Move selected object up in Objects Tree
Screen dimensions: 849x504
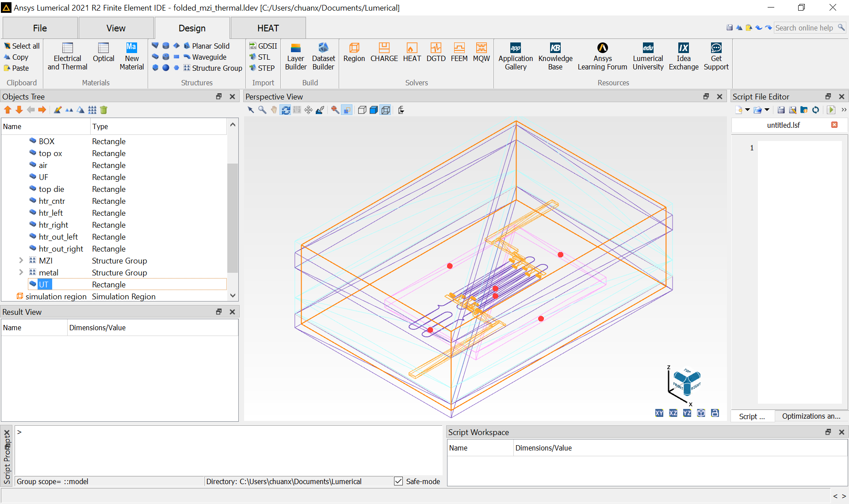point(8,110)
